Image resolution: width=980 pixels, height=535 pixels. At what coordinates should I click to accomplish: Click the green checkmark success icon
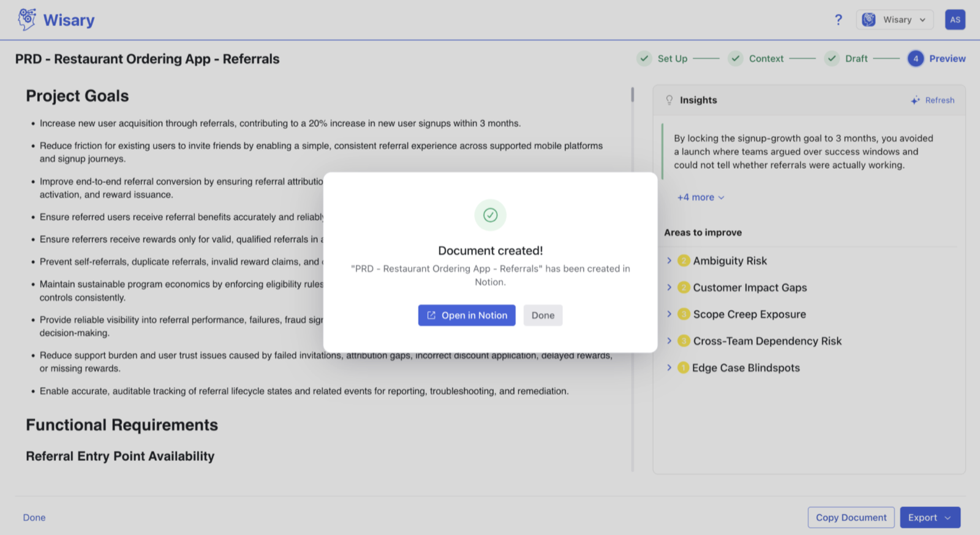pyautogui.click(x=490, y=215)
